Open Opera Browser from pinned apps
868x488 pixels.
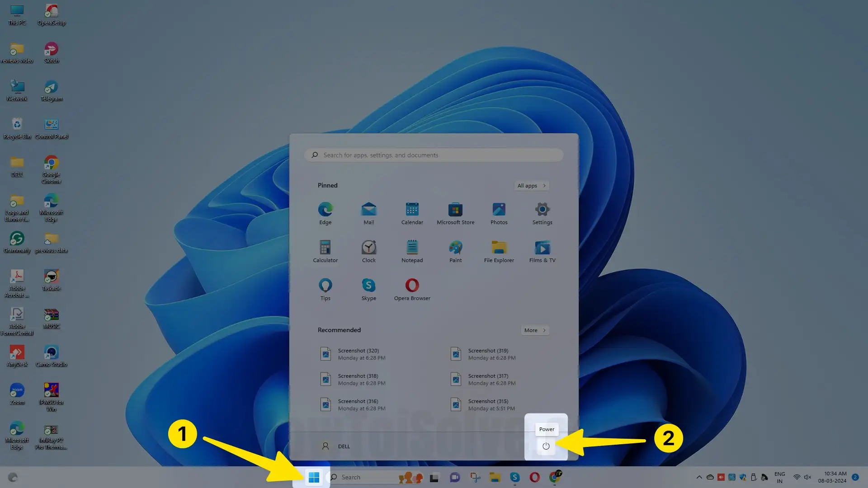pyautogui.click(x=412, y=290)
